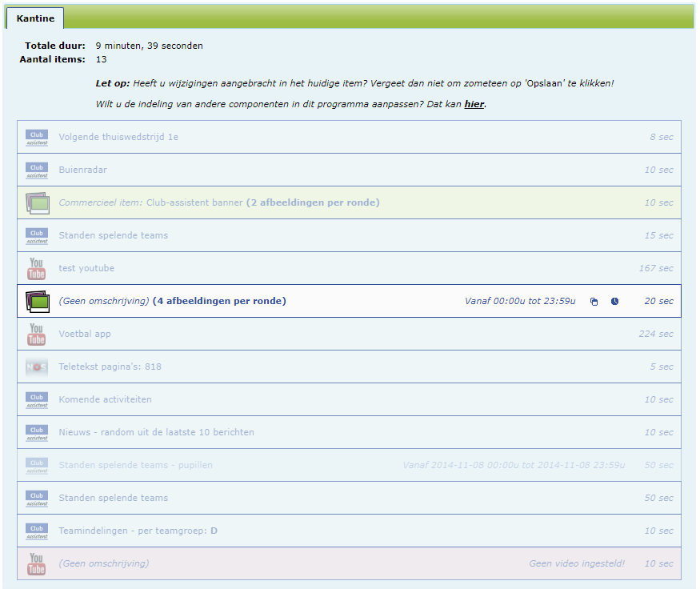700x589 pixels.
Task: Click the 'Geen video ingesteld!' warning text
Action: coord(576,563)
